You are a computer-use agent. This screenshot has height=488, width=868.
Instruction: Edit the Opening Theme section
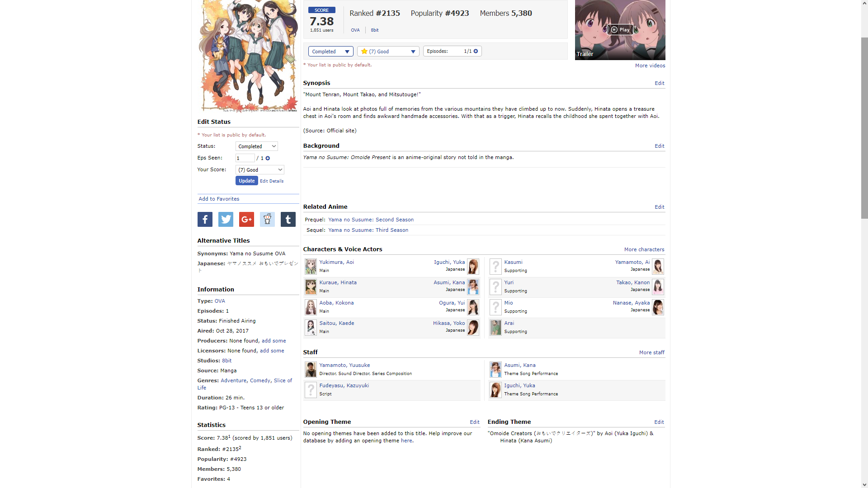click(x=474, y=422)
